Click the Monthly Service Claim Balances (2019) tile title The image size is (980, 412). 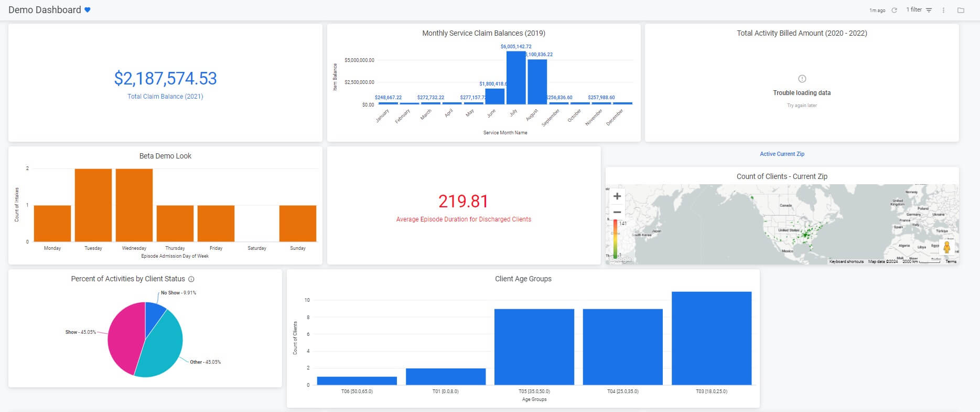(x=483, y=33)
